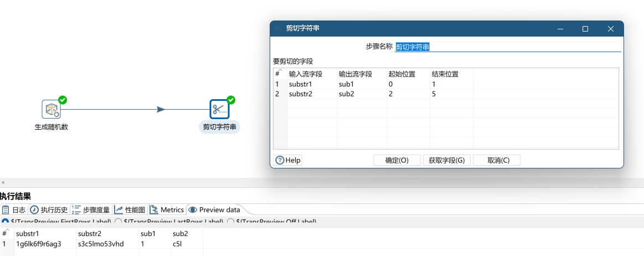Click the # sort header in dialog table

[280, 74]
